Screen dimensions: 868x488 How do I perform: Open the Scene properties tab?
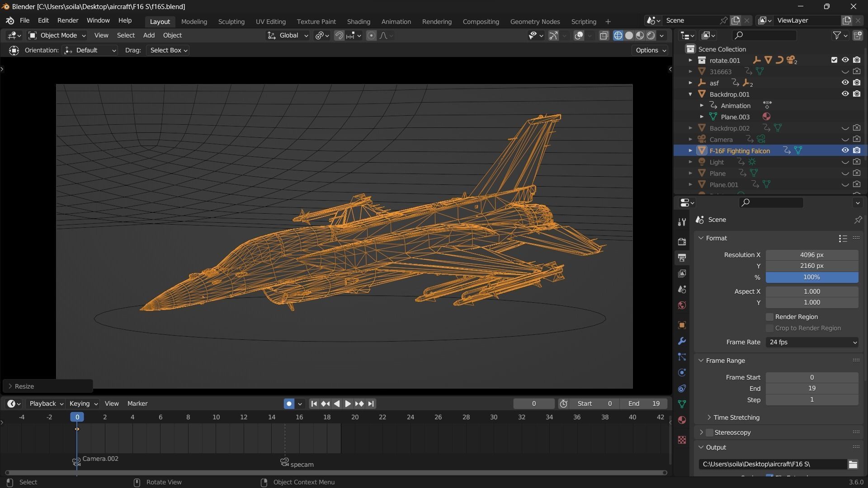pos(682,289)
